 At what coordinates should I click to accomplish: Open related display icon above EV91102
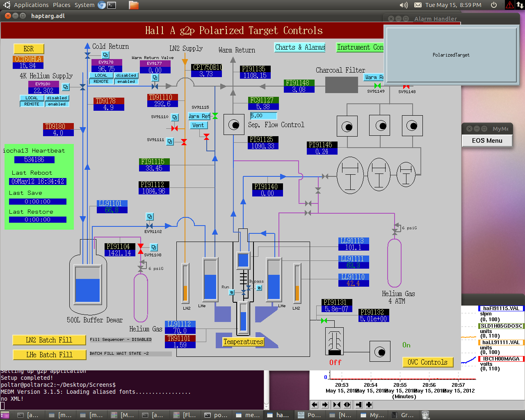coord(150,217)
